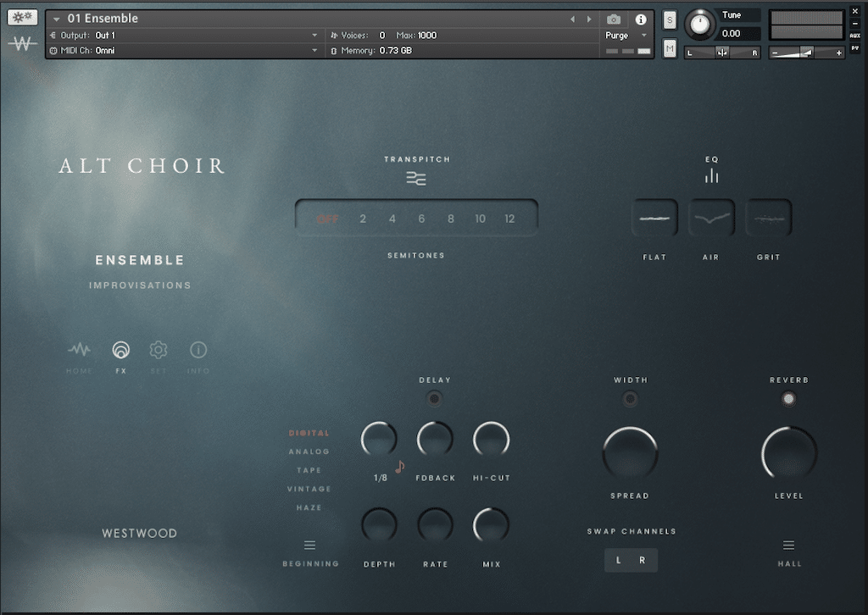Set Transpitch to 2 semitones

point(363,219)
